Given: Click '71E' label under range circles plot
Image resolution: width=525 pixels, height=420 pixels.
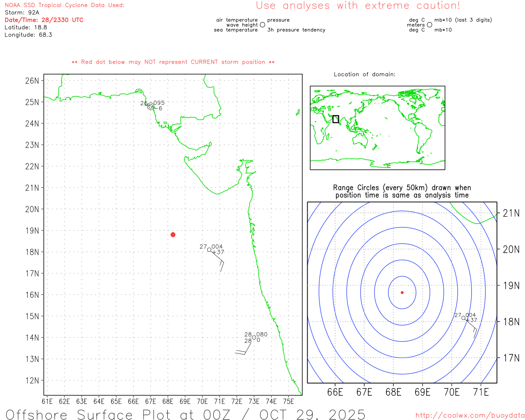Looking at the screenshot, I should pyautogui.click(x=481, y=392).
